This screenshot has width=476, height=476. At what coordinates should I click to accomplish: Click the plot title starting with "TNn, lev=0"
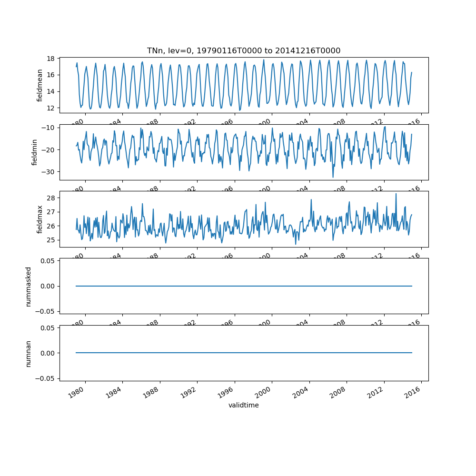(x=244, y=51)
